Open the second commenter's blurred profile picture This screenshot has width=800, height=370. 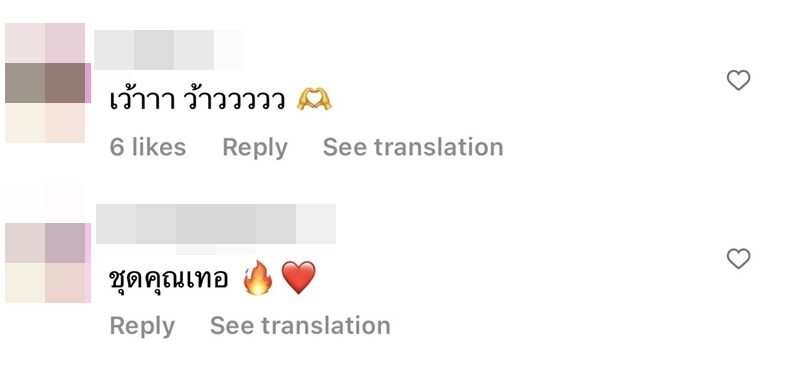[47, 263]
